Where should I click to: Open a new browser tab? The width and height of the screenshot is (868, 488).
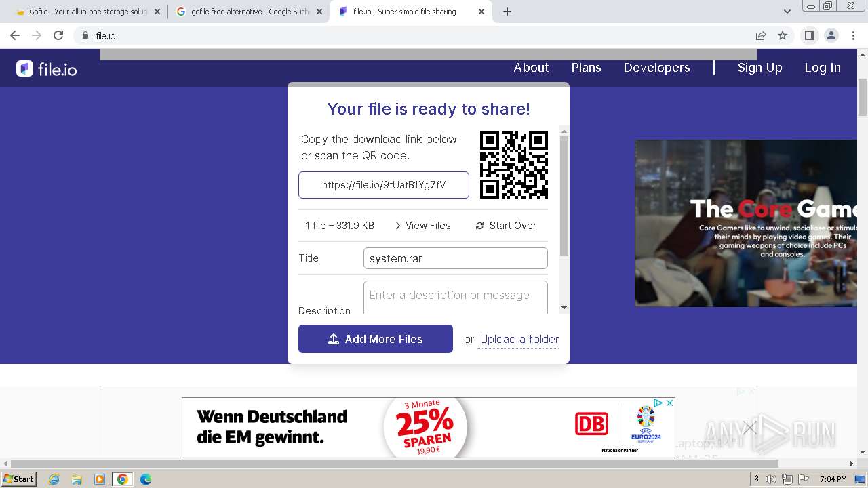coord(507,12)
